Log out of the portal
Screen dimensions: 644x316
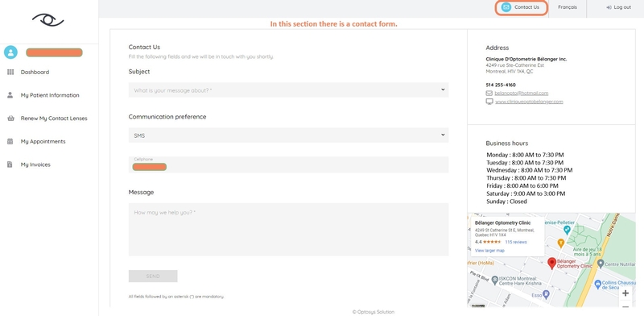[618, 7]
